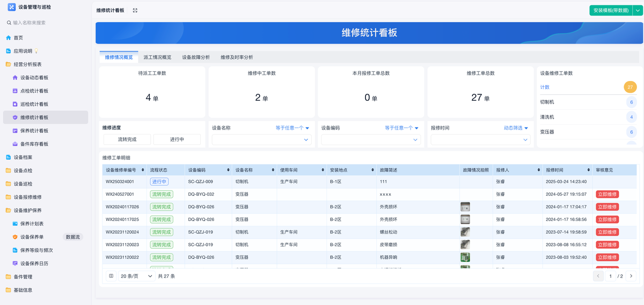644x305 pixels.
Task: Open fault photo thumbnail for WX20240117026
Action: (x=465, y=207)
